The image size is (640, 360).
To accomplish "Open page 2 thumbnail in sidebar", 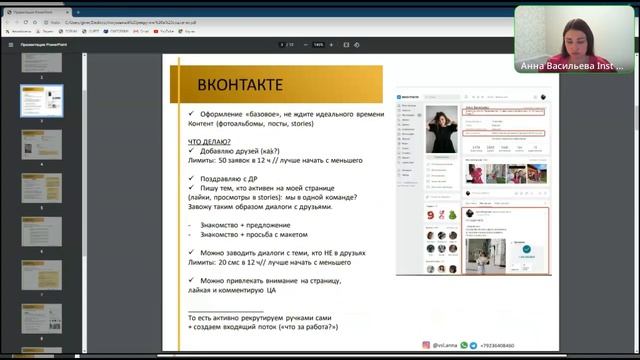I will [x=42, y=62].
